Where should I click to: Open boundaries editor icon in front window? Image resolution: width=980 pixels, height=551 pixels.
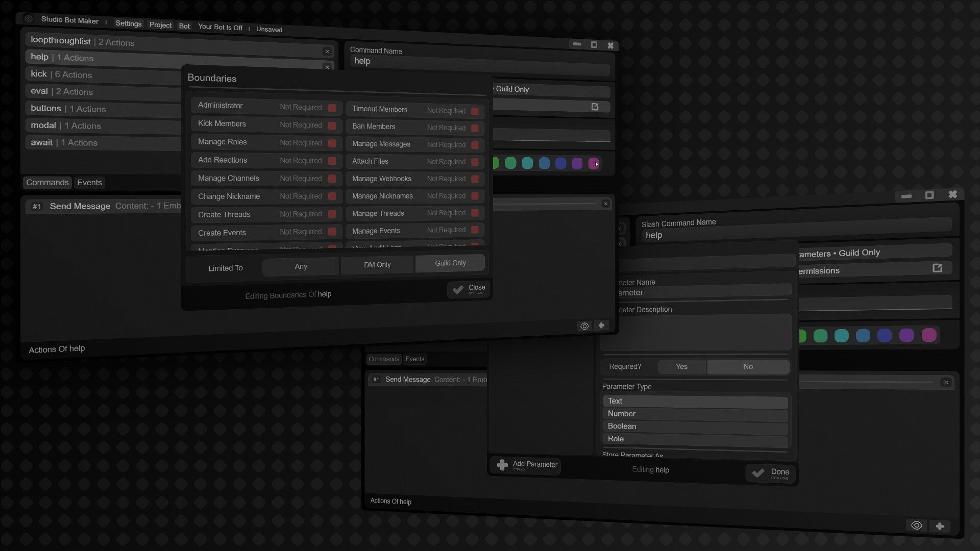[595, 107]
